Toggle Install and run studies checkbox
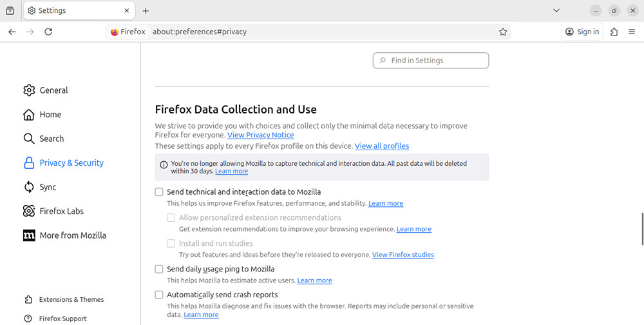644x325 pixels. point(171,243)
